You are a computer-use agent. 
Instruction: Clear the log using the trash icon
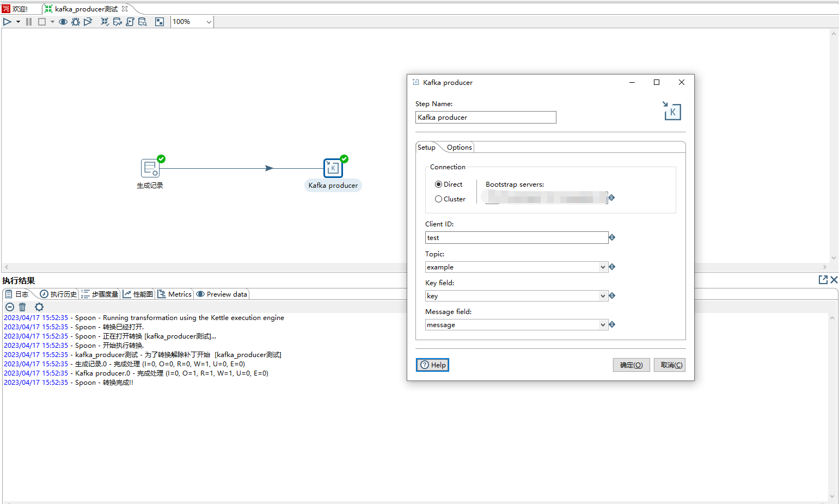coord(22,307)
